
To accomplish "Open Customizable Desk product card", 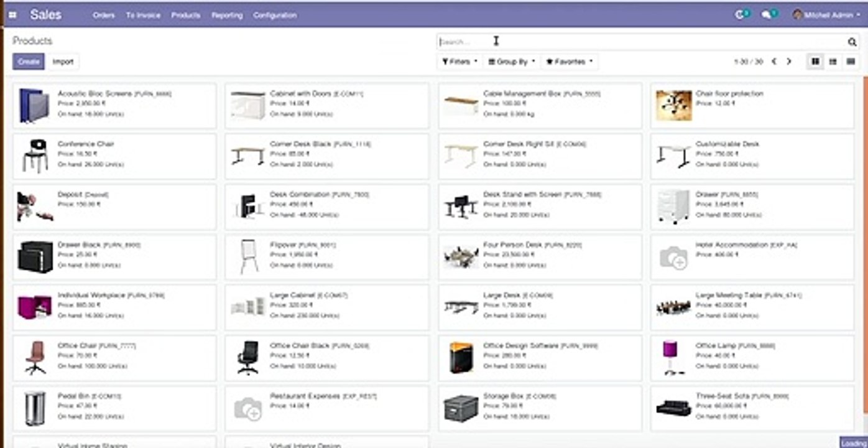I will tap(753, 156).
